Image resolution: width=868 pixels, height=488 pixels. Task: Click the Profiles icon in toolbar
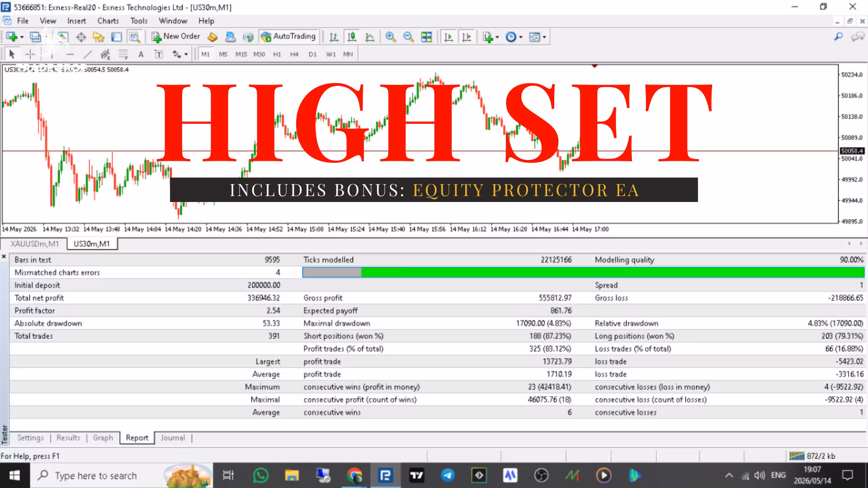pos(35,37)
